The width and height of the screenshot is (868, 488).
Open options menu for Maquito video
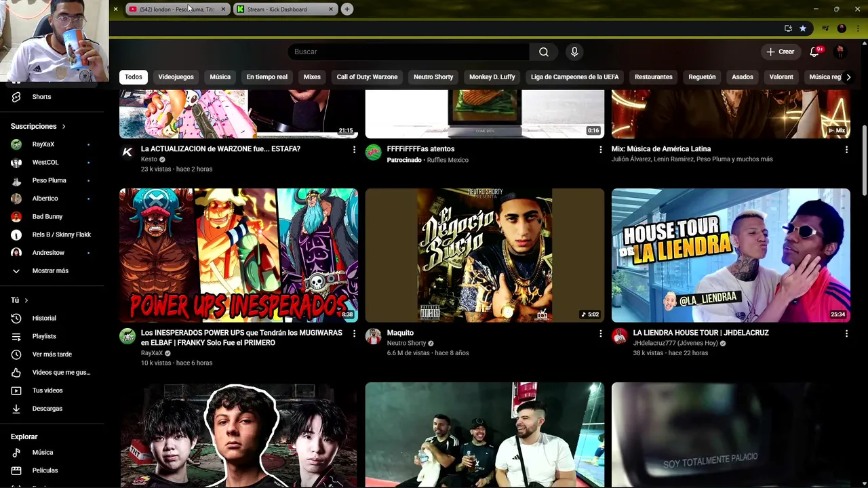pos(600,333)
